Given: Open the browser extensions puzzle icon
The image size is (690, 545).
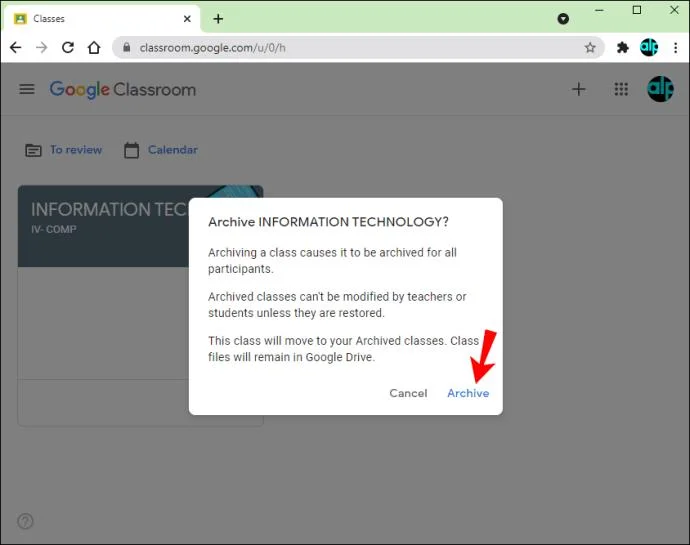Looking at the screenshot, I should 623,48.
